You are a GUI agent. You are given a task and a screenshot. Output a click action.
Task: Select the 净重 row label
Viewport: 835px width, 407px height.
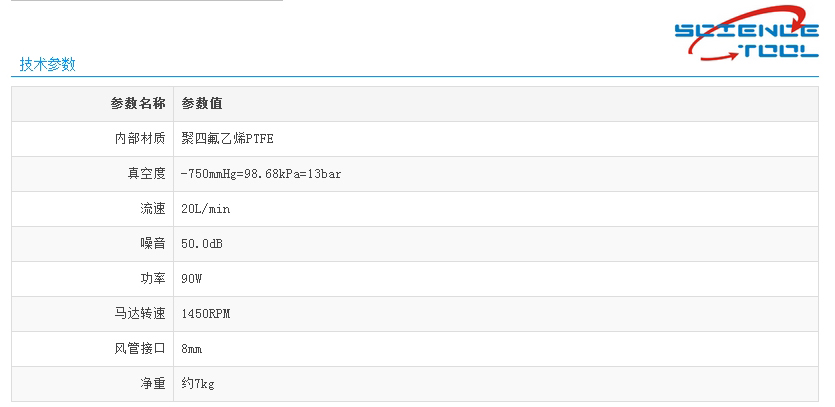point(152,384)
